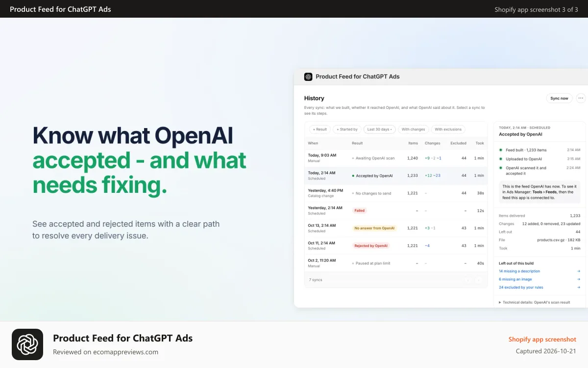Select the Oct 13, 2:14 AM sync
The width and height of the screenshot is (588, 368).
pos(396,228)
